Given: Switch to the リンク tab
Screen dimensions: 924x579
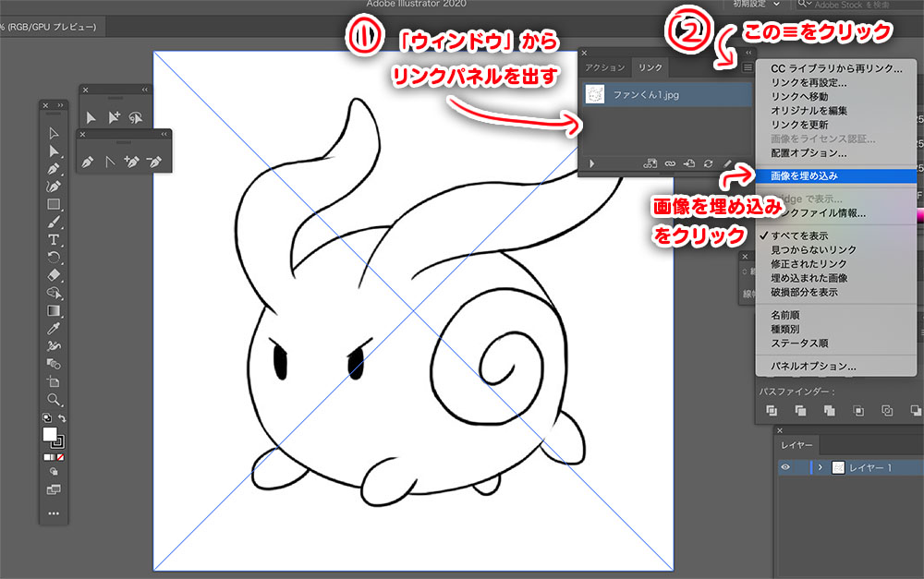Looking at the screenshot, I should (x=650, y=67).
